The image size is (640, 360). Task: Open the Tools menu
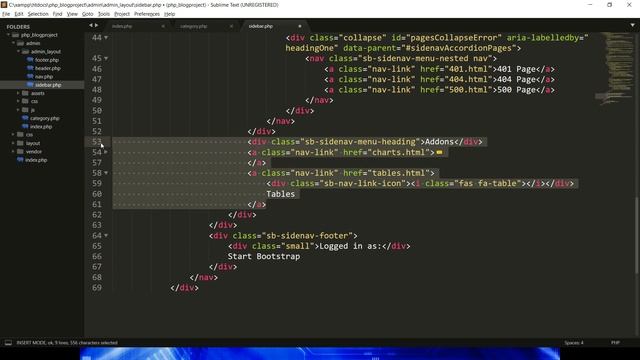pos(104,14)
